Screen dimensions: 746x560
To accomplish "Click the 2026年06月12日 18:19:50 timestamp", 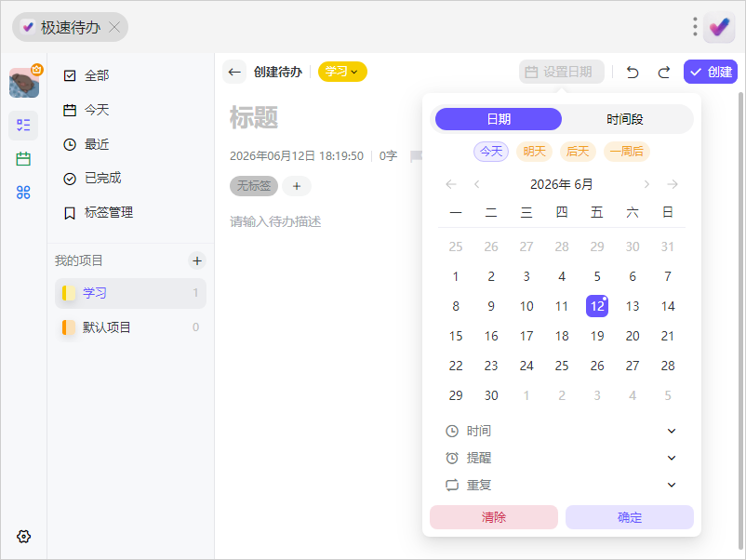I will [297, 156].
